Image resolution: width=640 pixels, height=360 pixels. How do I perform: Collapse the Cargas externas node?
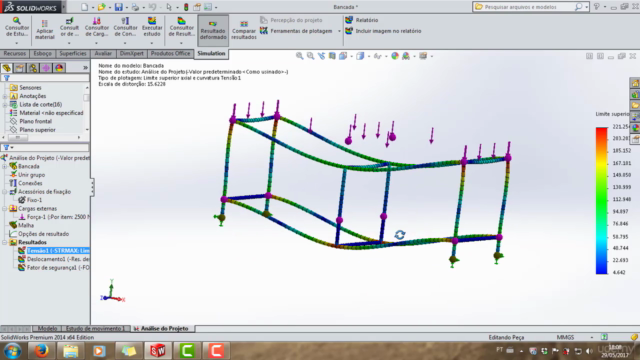coord(5,209)
